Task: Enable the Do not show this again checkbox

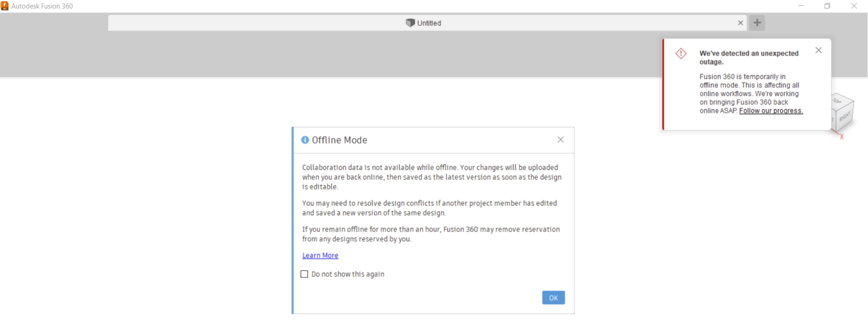Action: (304, 274)
